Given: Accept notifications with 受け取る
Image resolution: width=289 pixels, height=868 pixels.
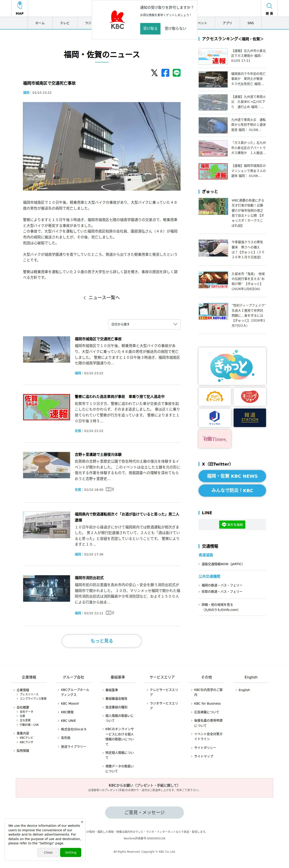Looking at the screenshot, I should (150, 29).
